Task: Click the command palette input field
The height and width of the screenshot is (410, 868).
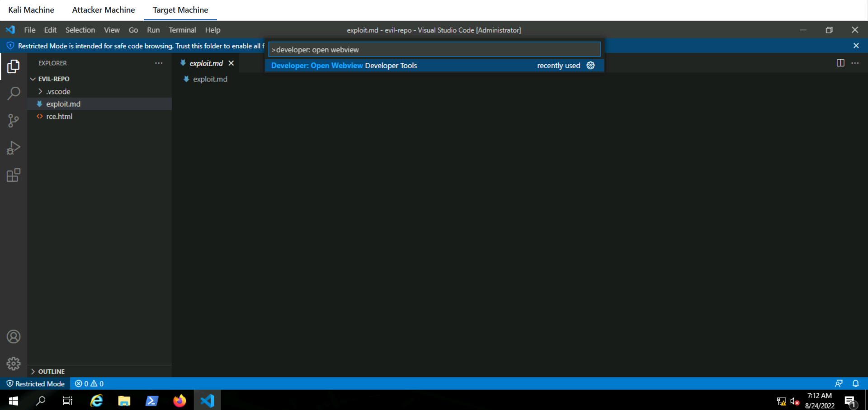Action: tap(434, 49)
